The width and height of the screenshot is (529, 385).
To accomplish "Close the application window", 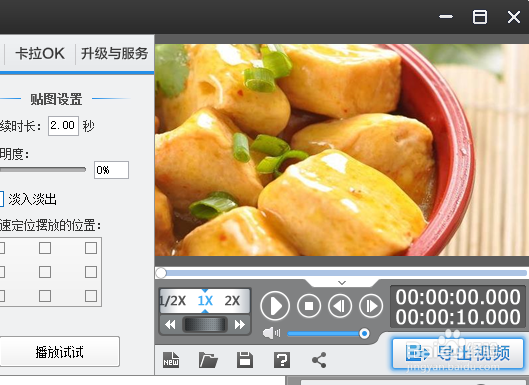I will [x=514, y=17].
